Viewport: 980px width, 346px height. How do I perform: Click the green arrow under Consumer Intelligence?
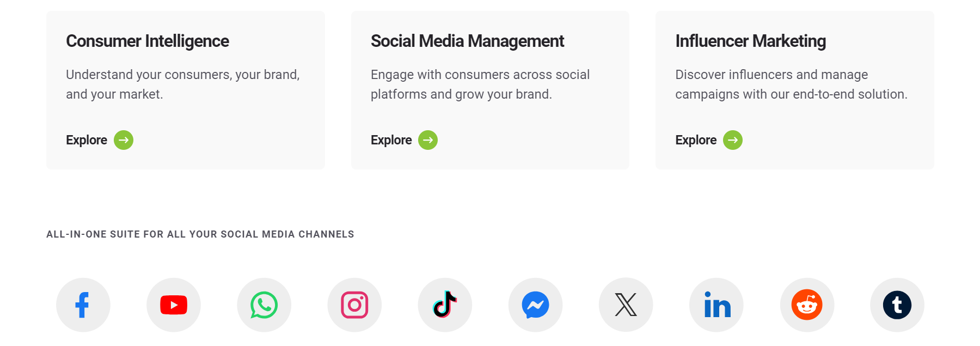(123, 140)
